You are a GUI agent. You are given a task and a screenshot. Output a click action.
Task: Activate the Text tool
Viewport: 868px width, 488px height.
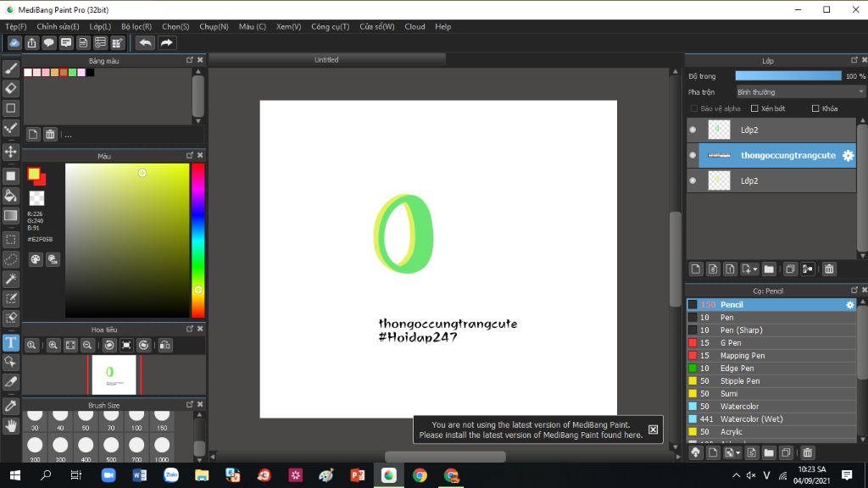10,343
